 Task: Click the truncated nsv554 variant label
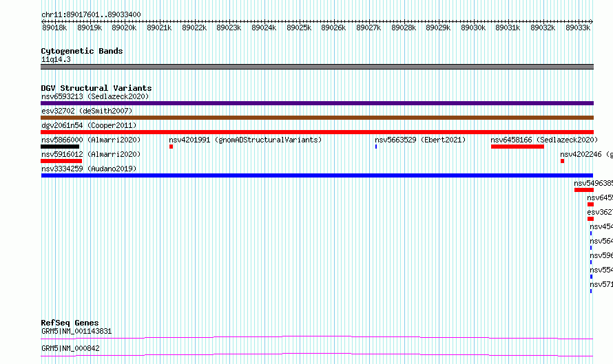[601, 270]
